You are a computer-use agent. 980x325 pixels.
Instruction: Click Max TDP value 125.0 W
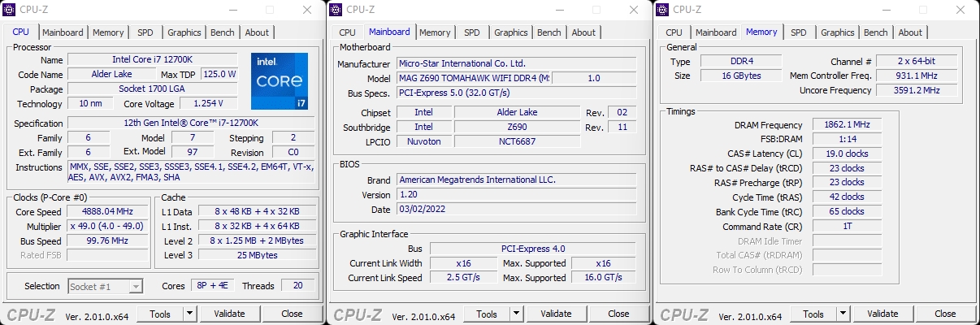click(x=219, y=74)
